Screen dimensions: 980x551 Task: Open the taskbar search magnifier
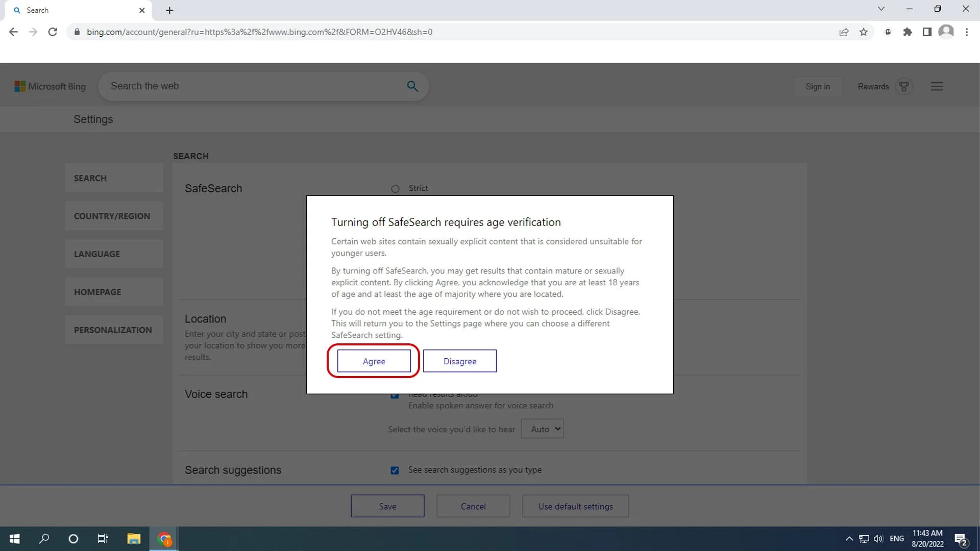pyautogui.click(x=44, y=539)
